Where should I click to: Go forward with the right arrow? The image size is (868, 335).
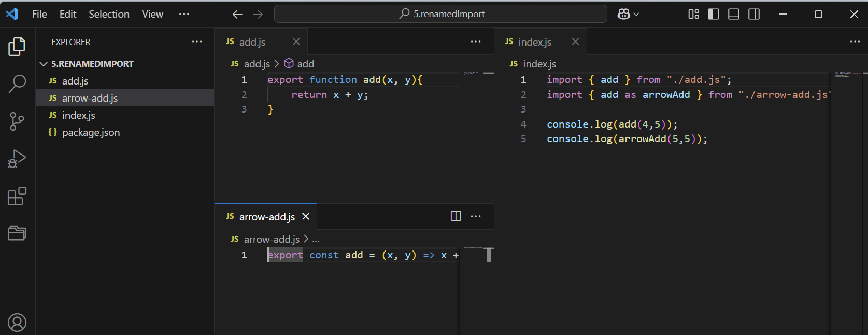[258, 15]
